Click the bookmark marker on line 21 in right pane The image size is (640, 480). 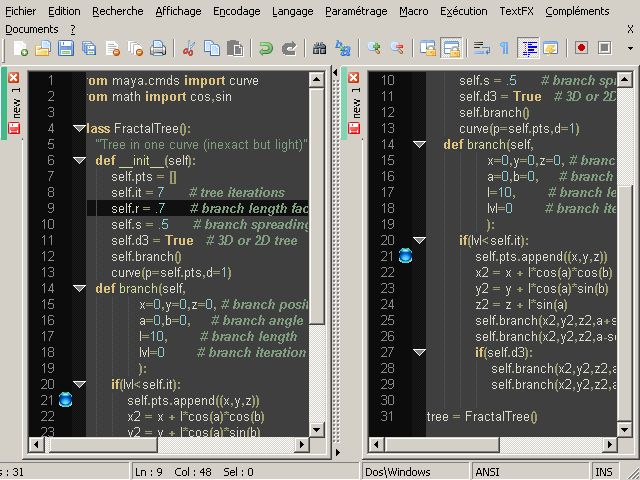(x=405, y=257)
